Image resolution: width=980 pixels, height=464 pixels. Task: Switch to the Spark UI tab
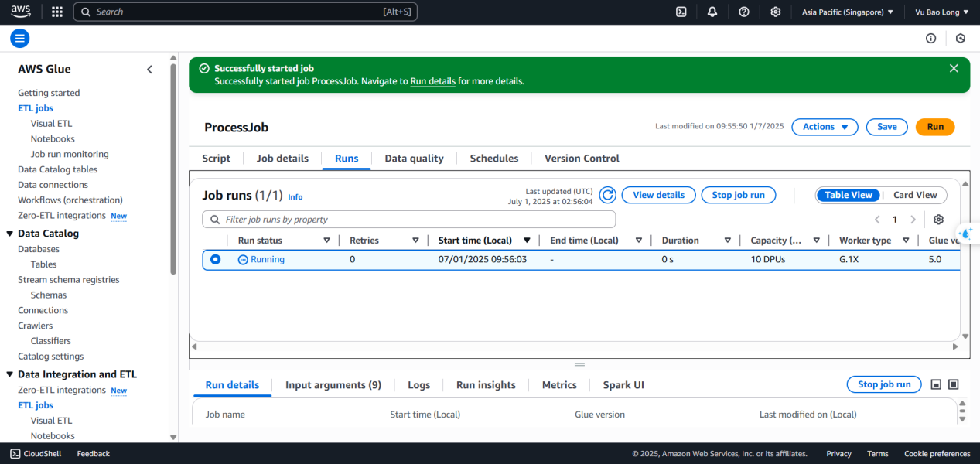click(623, 385)
